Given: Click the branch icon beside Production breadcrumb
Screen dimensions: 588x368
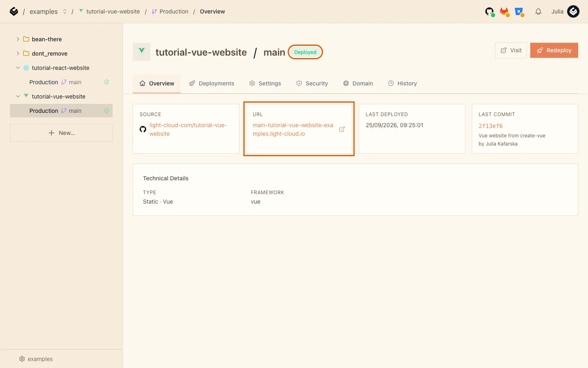Looking at the screenshot, I should pyautogui.click(x=154, y=11).
